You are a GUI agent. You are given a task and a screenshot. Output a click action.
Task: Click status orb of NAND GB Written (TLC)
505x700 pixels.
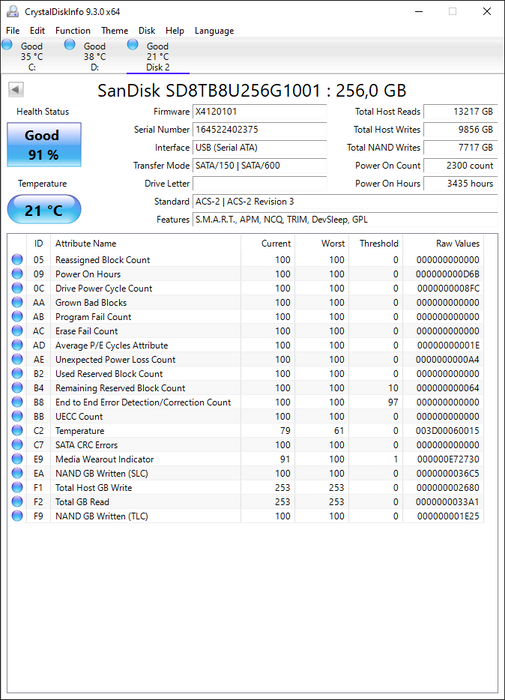[x=17, y=516]
